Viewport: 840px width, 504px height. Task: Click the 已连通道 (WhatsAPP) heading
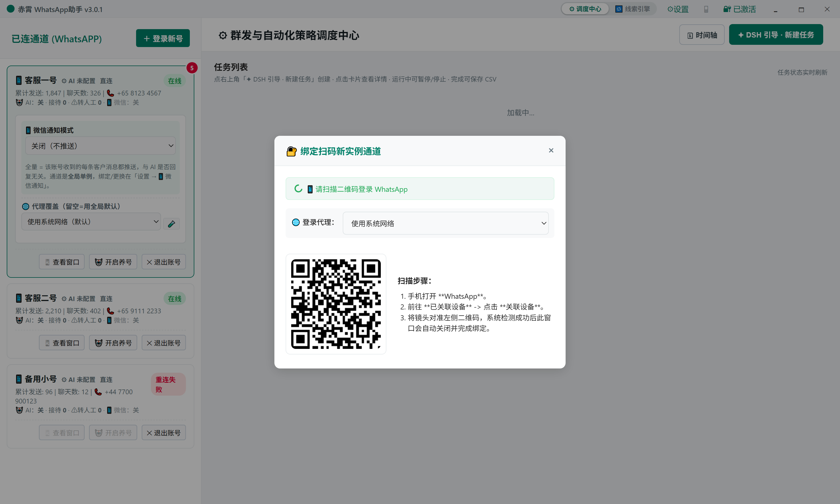[x=57, y=39]
